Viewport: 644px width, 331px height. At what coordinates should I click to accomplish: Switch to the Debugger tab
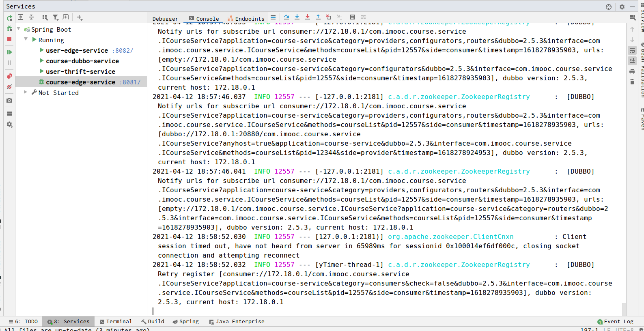click(x=165, y=19)
